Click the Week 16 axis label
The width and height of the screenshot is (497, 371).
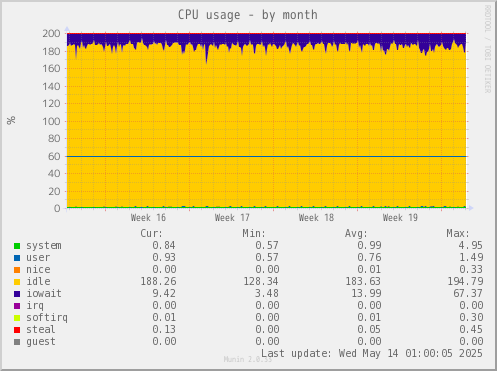[148, 218]
